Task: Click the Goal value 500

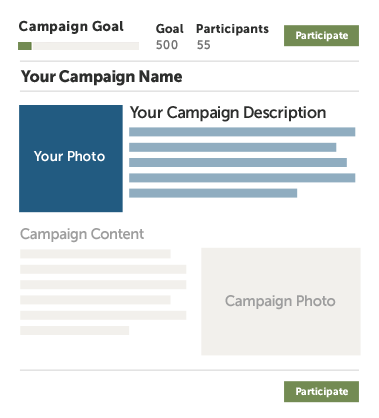Action: 167,45
